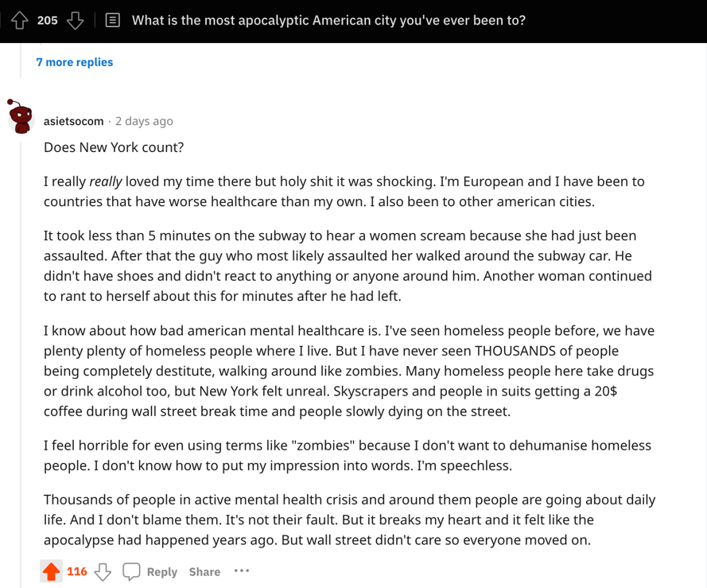Screen dimensions: 707x588
Task: Click the paragraph starting "It took less than"
Action: pos(348,266)
